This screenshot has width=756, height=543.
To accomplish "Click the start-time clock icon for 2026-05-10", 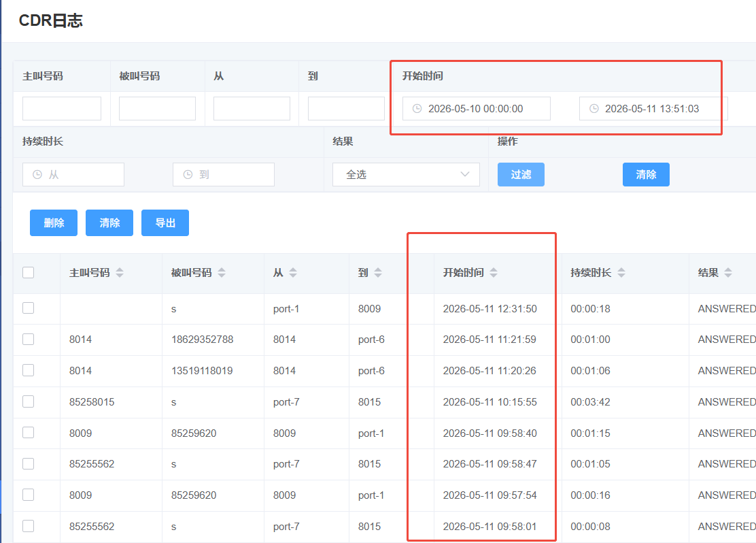I will click(x=417, y=109).
